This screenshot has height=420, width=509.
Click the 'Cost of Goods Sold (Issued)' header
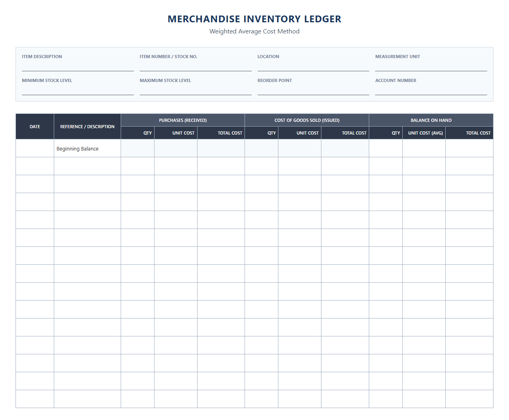click(307, 120)
